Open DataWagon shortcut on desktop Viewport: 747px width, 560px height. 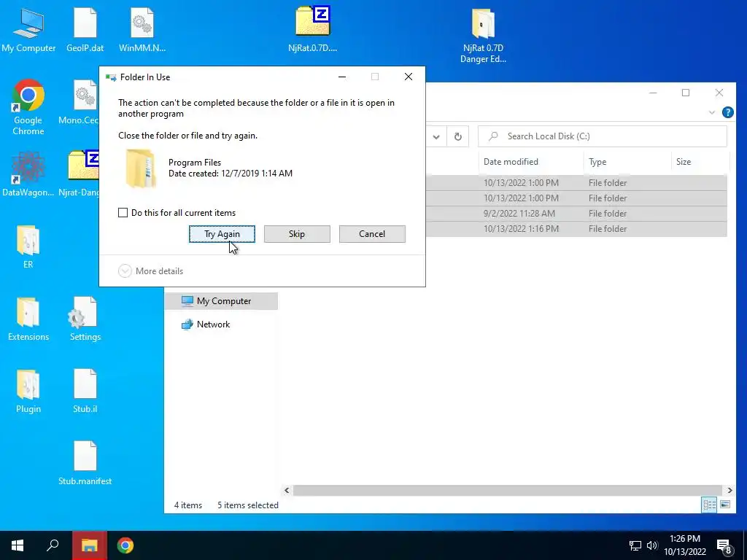tap(28, 174)
